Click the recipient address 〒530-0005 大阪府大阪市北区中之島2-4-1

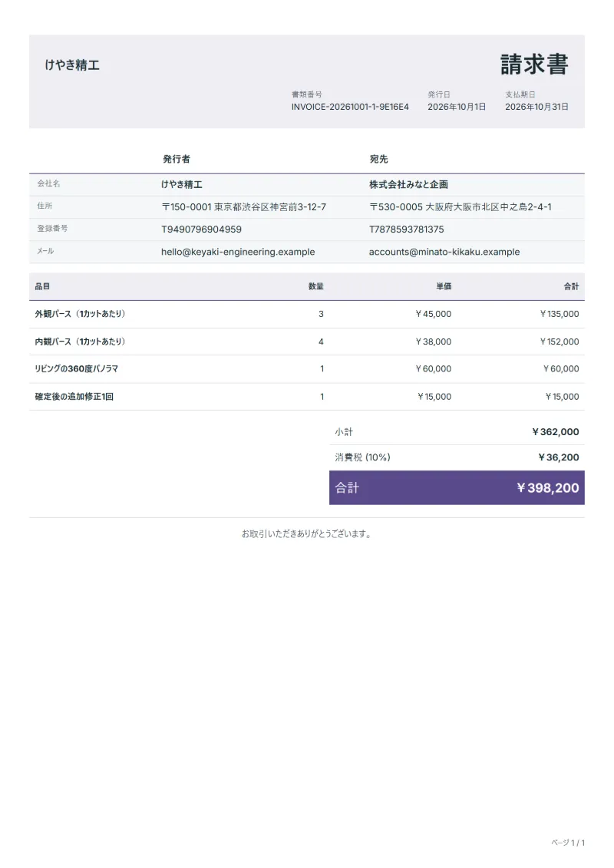point(460,207)
